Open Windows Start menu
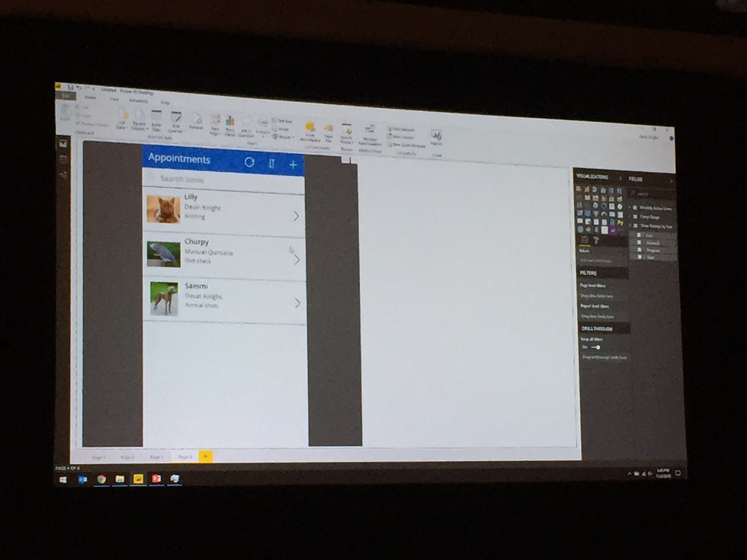The image size is (747, 560). pyautogui.click(x=63, y=479)
